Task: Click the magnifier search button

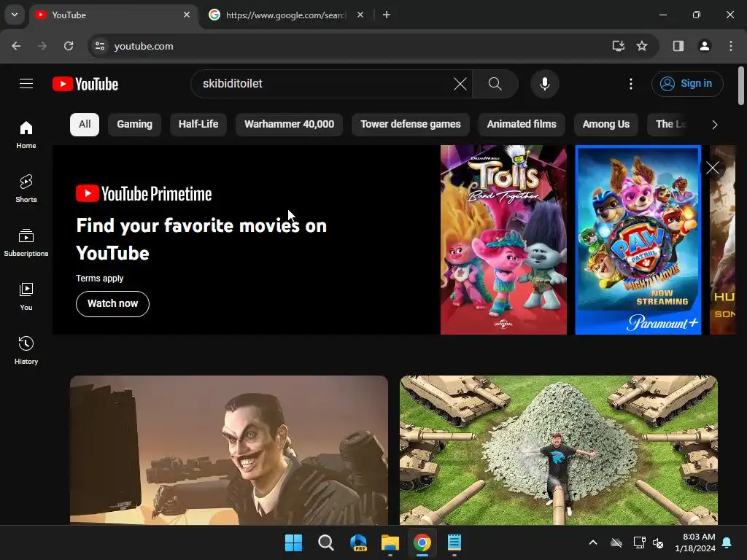Action: tap(495, 84)
